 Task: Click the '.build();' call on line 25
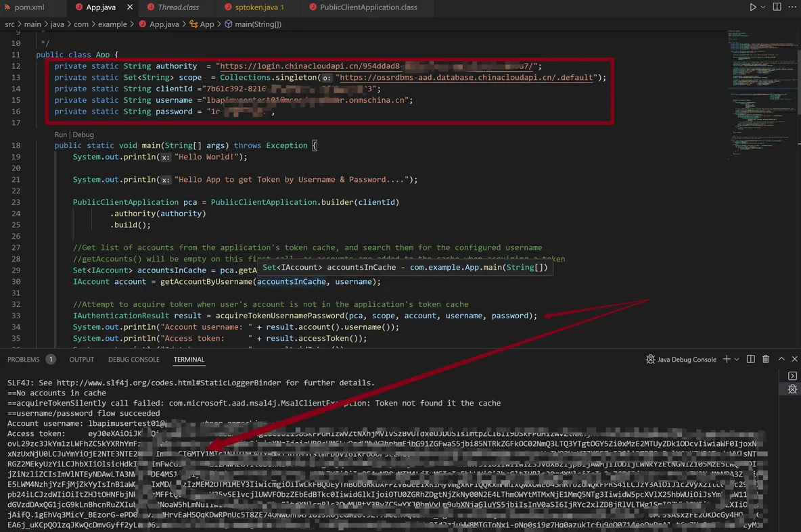pyautogui.click(x=131, y=224)
